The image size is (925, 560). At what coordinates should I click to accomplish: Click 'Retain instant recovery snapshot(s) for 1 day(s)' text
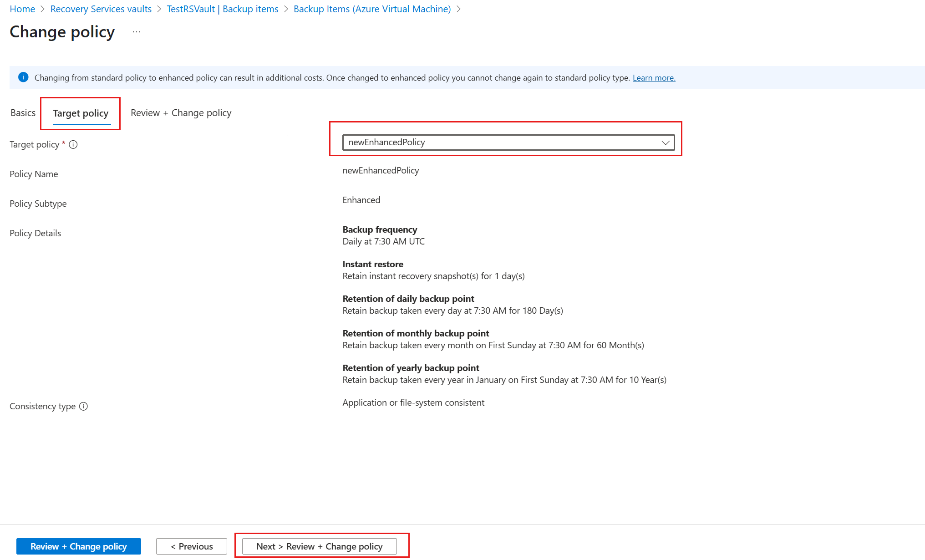(433, 276)
